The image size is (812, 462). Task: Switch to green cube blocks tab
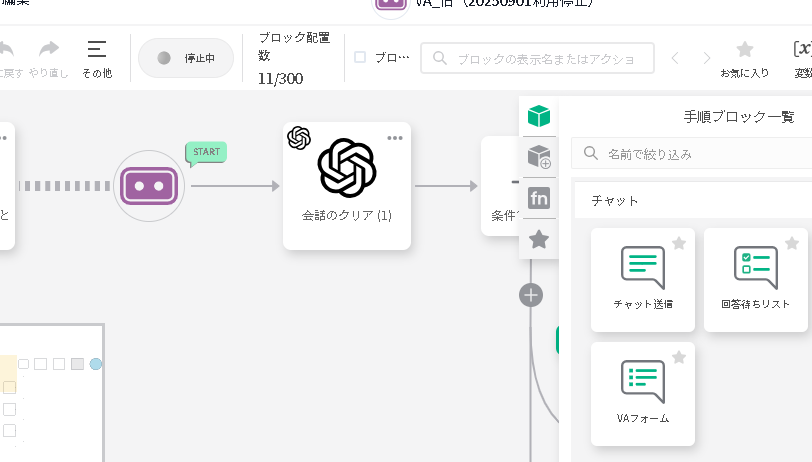coord(539,117)
